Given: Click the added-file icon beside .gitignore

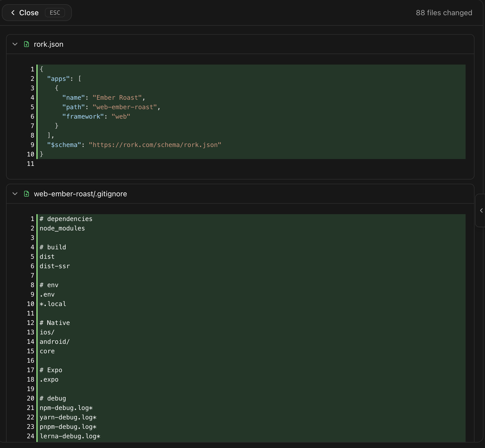Looking at the screenshot, I should coord(26,194).
